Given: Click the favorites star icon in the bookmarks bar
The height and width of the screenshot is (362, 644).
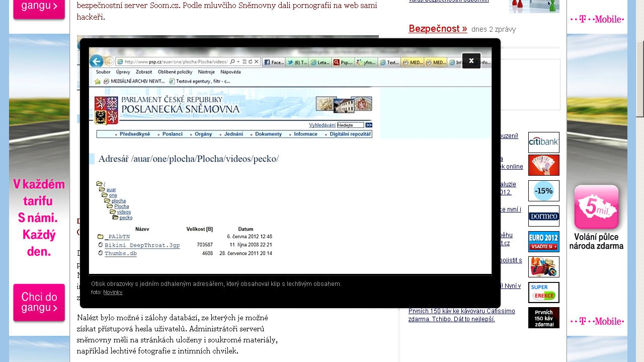Looking at the screenshot, I should (x=98, y=81).
